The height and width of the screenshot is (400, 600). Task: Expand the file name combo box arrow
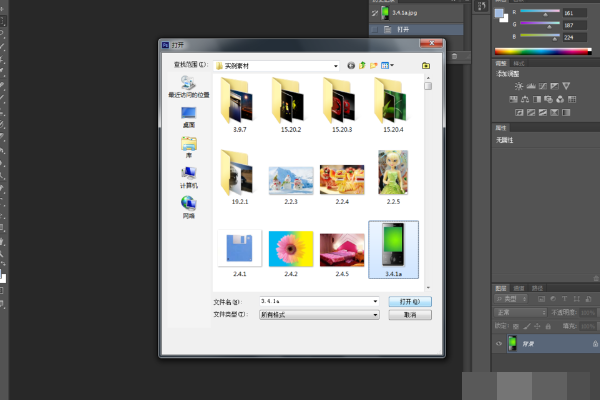point(375,302)
